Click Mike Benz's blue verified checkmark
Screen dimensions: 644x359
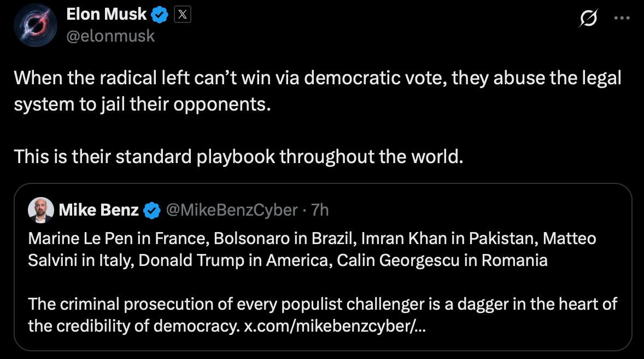click(152, 210)
